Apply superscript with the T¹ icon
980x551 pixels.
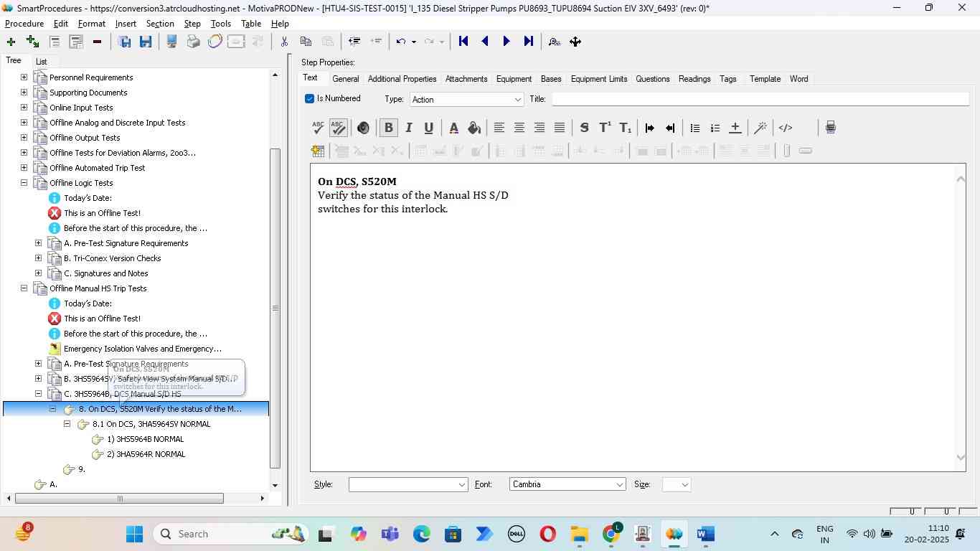(605, 128)
